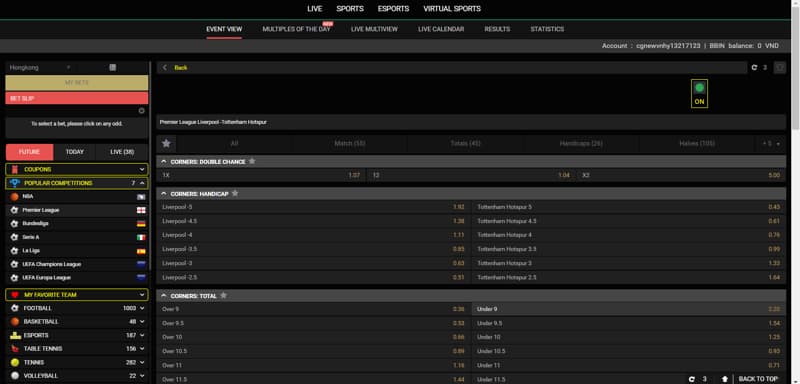This screenshot has height=384, width=800.
Task: Open the Bundesliga competition row
Action: click(77, 223)
